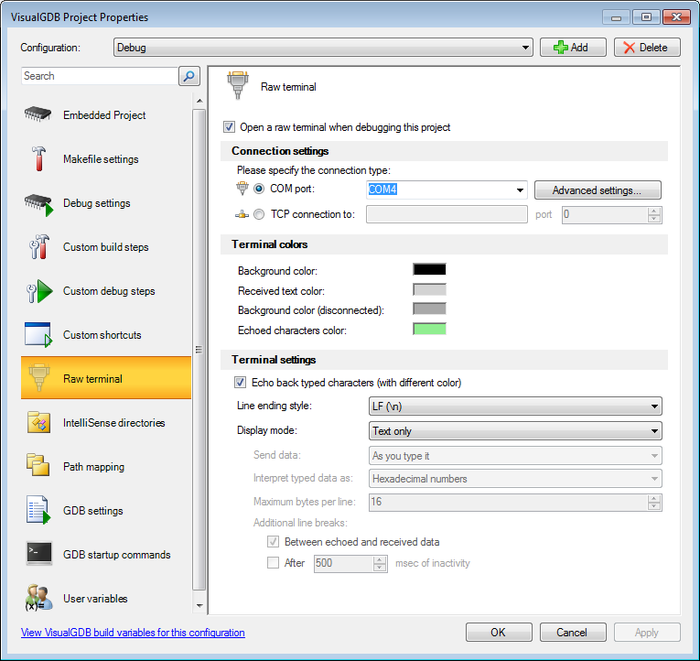Click the TCP connection network icon
700x661 pixels.
coord(242,215)
